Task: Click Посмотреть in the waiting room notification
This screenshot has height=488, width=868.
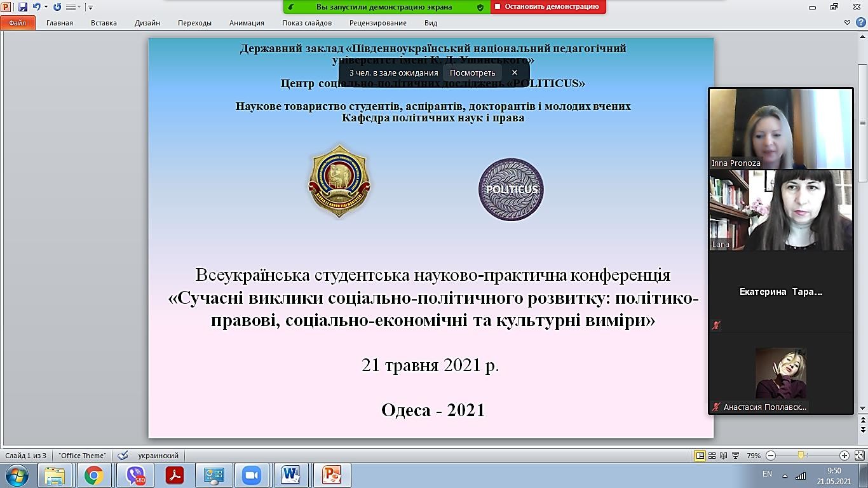Action: coord(472,73)
